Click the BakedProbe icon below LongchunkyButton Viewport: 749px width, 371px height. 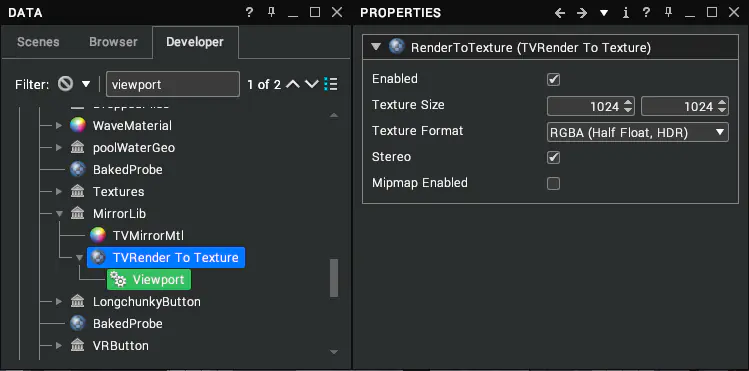[77, 324]
